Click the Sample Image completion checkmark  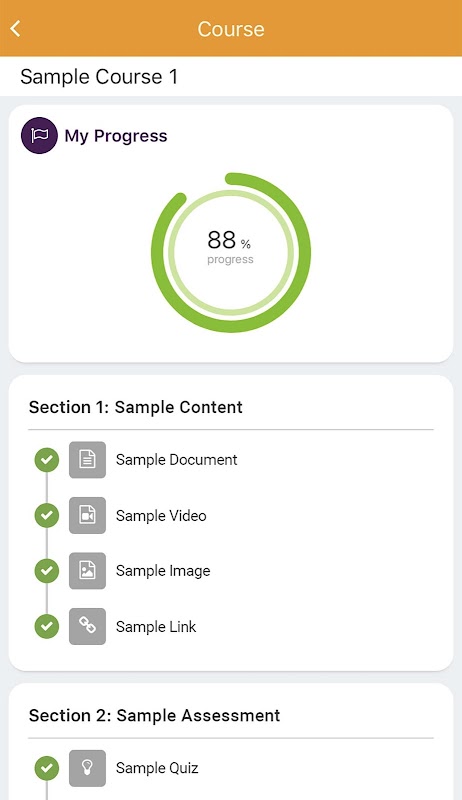47,570
